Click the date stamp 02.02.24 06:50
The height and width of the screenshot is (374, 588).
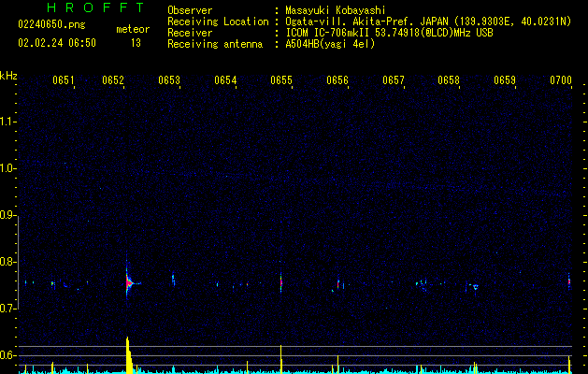click(x=57, y=43)
